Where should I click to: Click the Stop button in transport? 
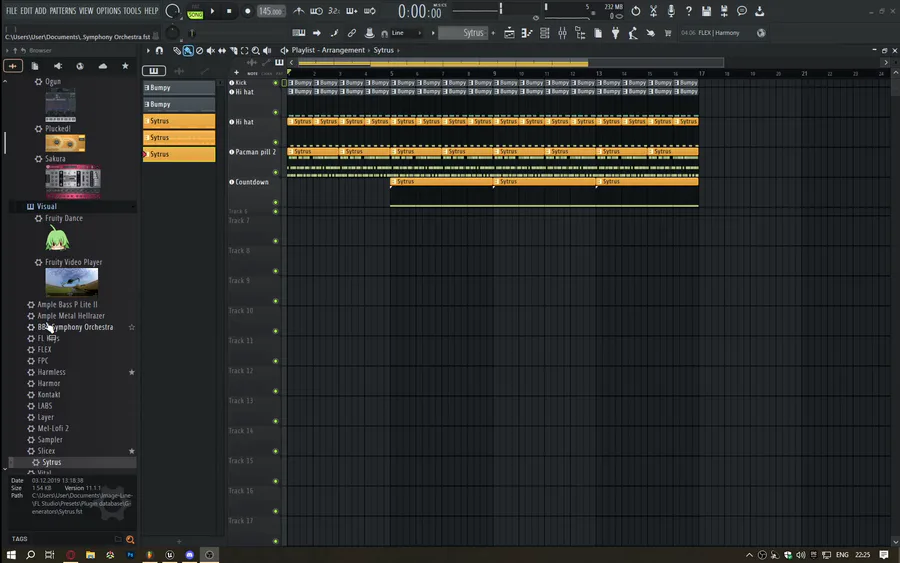pyautogui.click(x=229, y=11)
